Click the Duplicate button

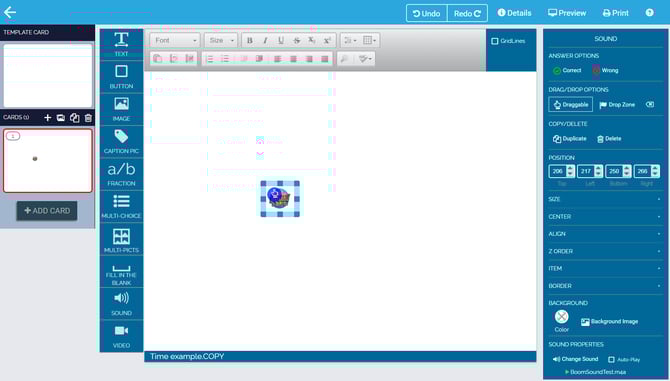pyautogui.click(x=570, y=139)
